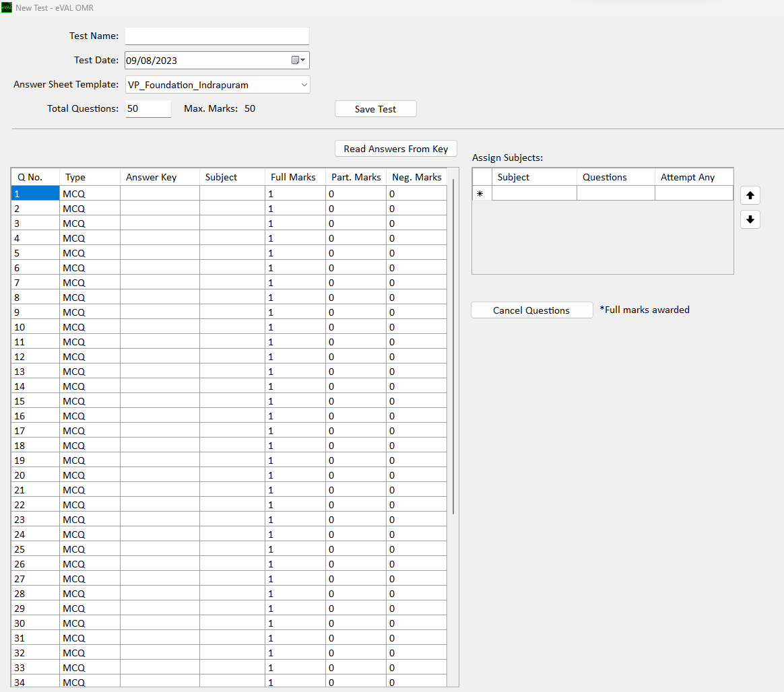Select the Full Marks cell of question 5
The width and height of the screenshot is (784, 692).
coord(294,253)
